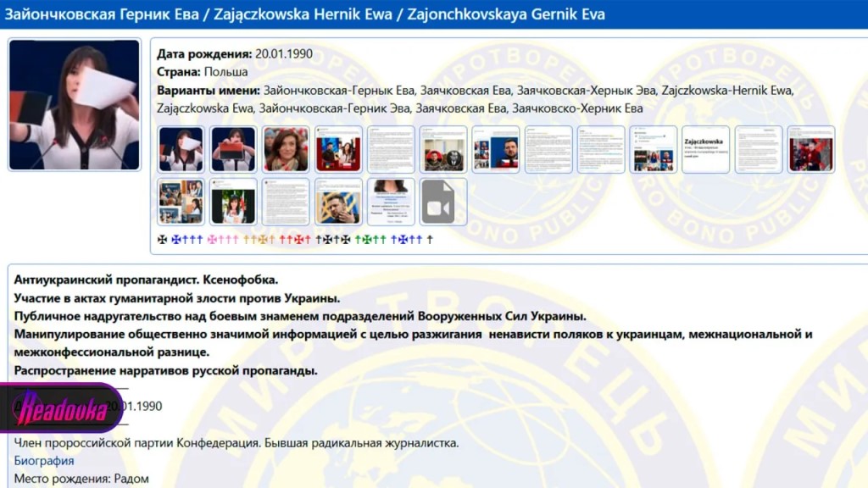Image resolution: width=868 pixels, height=488 pixels.
Task: Select the 'Страна: Польша' text
Action: 202,72
